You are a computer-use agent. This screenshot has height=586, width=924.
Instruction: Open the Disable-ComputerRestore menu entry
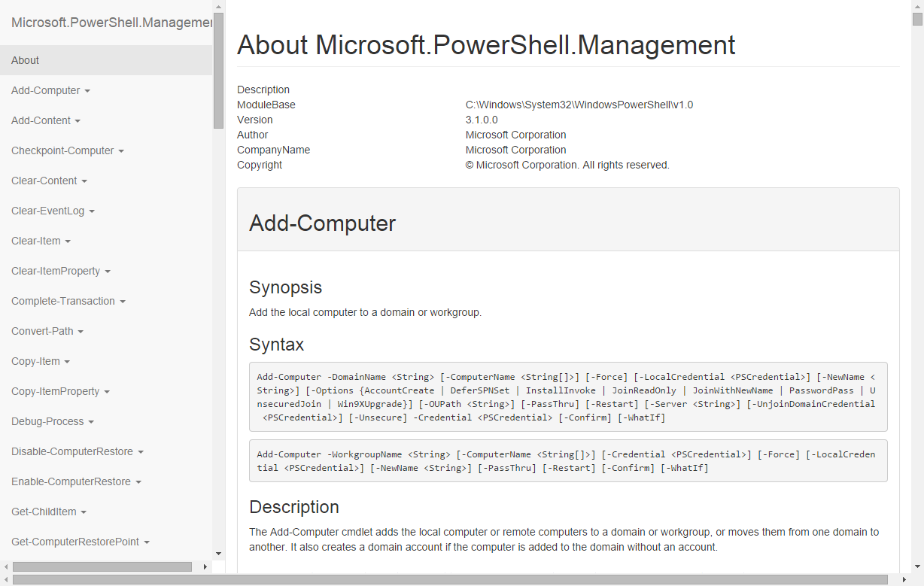(106, 451)
